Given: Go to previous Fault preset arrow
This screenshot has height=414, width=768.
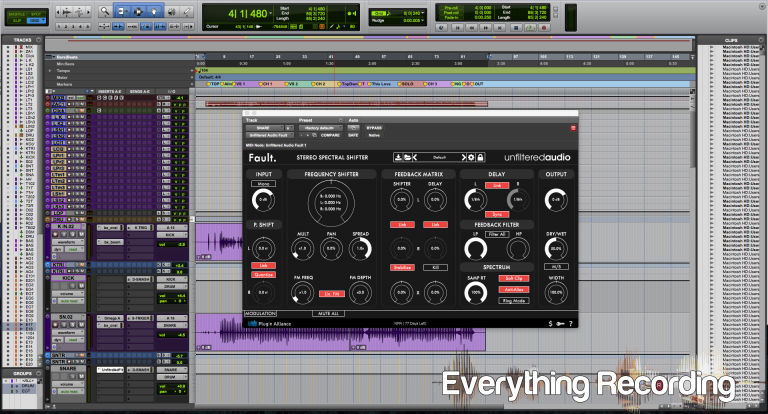Looking at the screenshot, I should point(414,157).
